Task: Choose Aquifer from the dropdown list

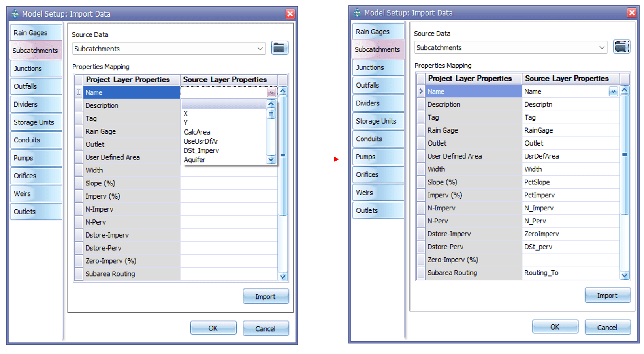Action: 224,159
